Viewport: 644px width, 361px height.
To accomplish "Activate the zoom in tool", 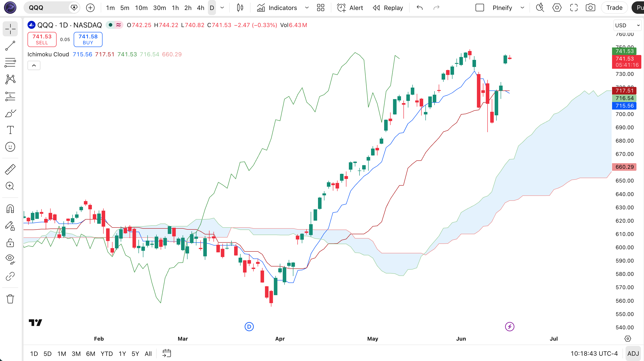I will [10, 186].
